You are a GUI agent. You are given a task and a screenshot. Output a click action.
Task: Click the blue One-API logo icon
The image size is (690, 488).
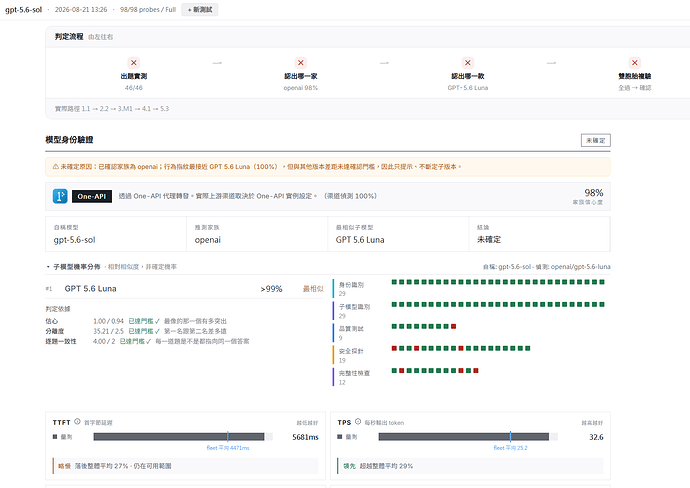tap(60, 196)
